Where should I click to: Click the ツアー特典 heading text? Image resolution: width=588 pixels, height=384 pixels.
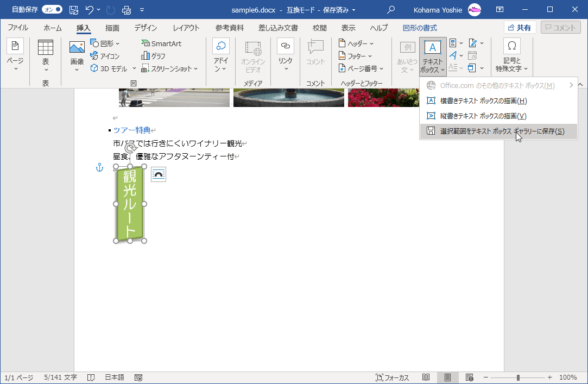pos(132,130)
